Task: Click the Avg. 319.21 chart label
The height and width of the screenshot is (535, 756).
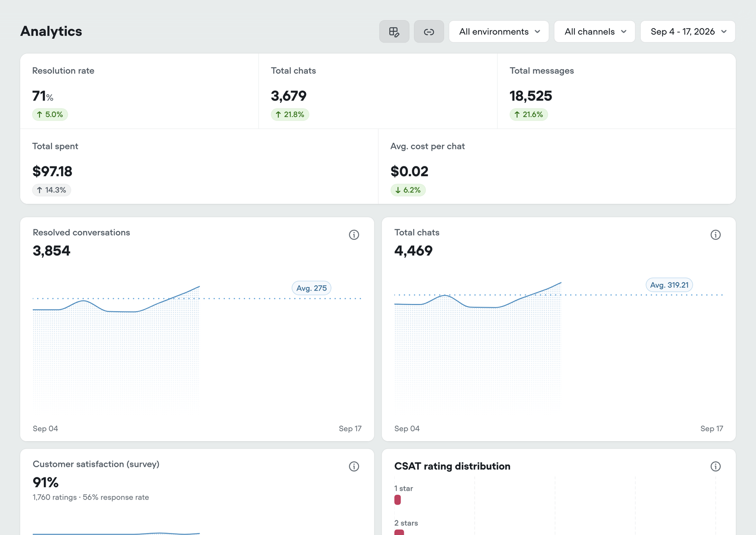Action: click(x=669, y=285)
